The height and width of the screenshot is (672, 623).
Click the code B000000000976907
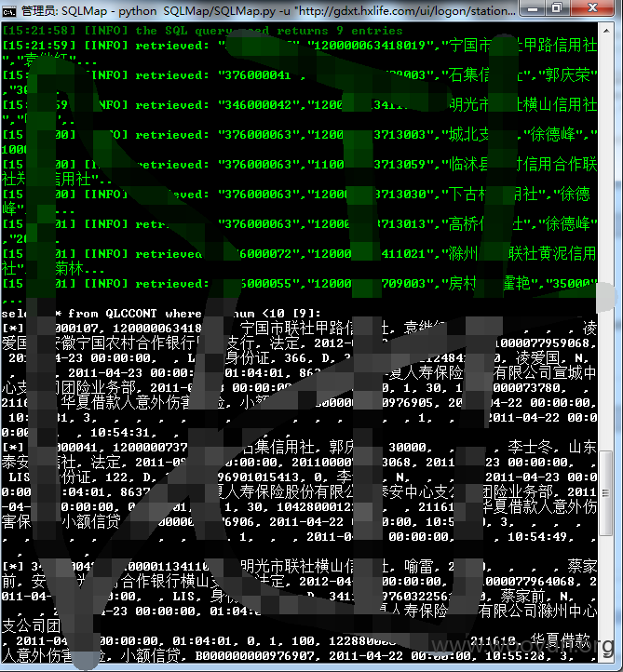coord(256,656)
